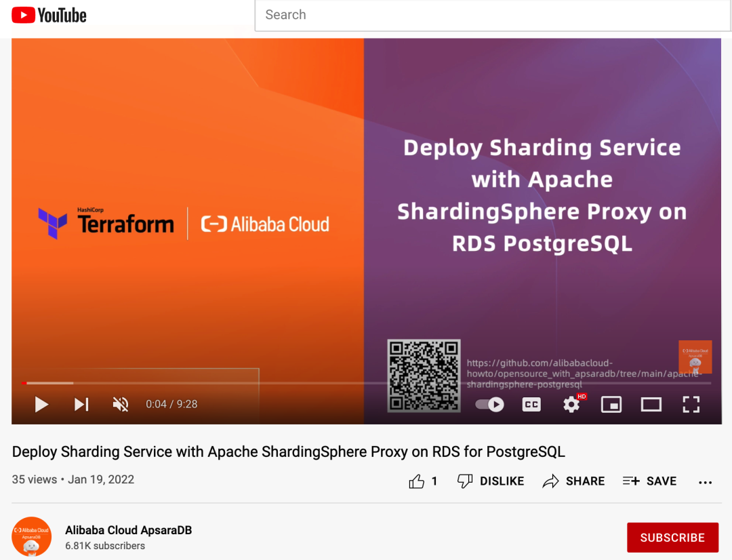This screenshot has width=732, height=560.
Task: Open the more actions ellipsis menu
Action: pyautogui.click(x=705, y=482)
